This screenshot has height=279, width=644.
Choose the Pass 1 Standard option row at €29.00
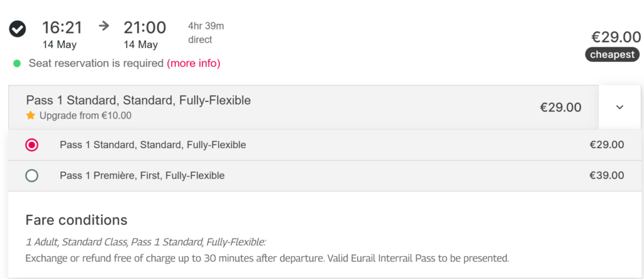(x=325, y=145)
